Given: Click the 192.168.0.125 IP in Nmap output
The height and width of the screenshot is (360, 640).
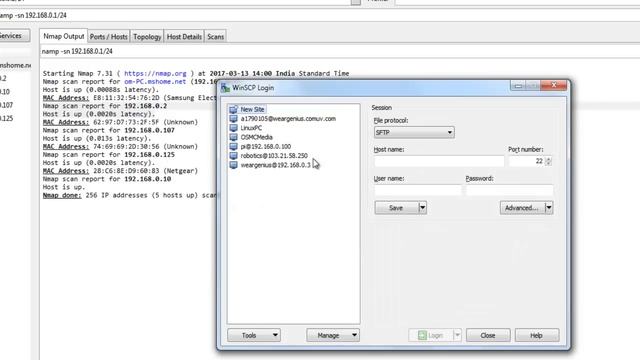Looking at the screenshot, I should pos(149,155).
